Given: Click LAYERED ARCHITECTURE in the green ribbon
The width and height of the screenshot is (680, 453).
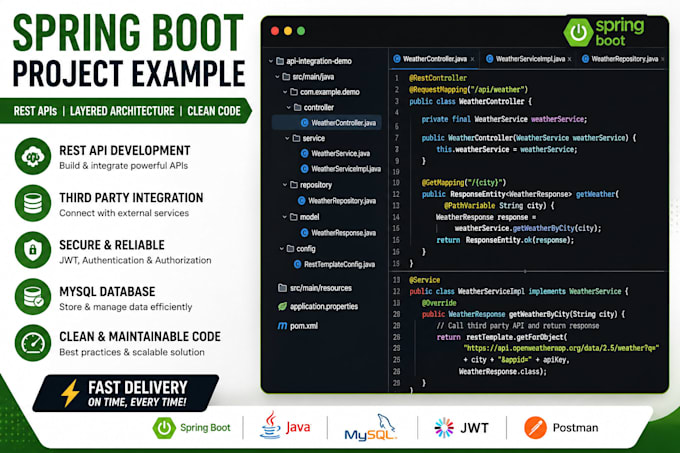Looking at the screenshot, I should point(122,111).
